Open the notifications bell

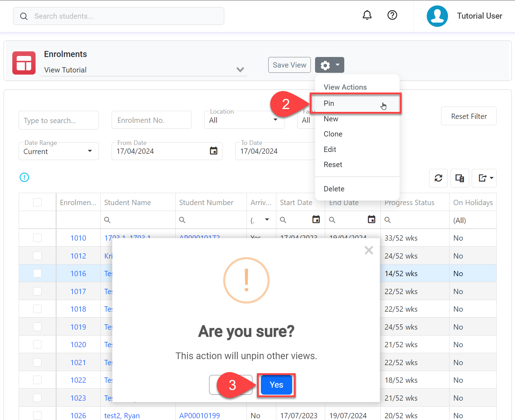(367, 15)
